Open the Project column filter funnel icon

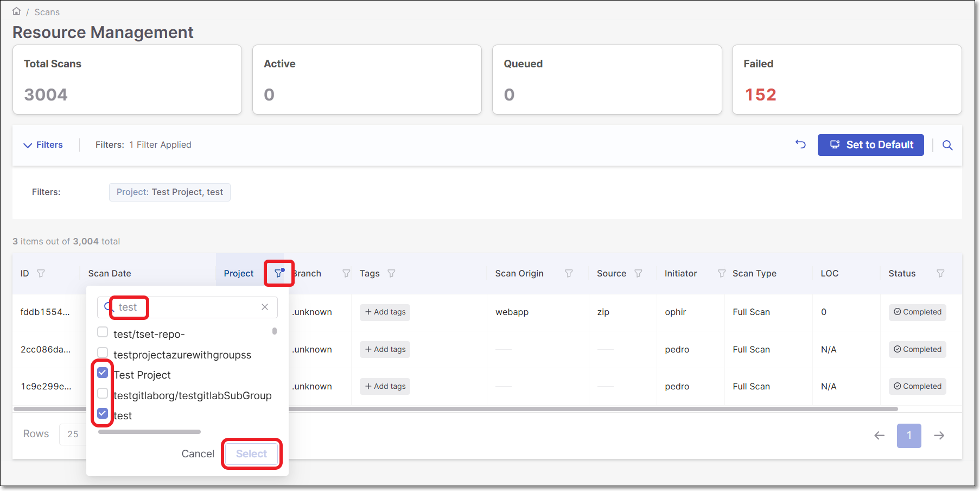point(278,273)
